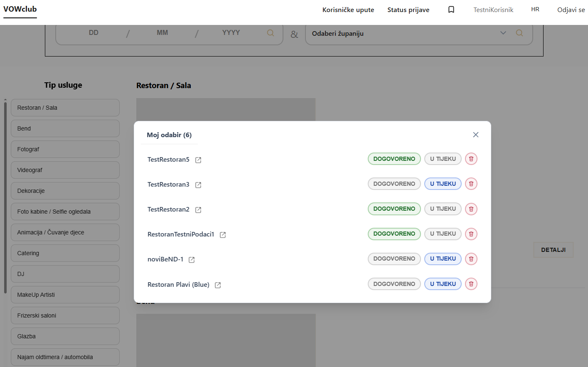Close the Moj odabir dialog
588x367 pixels.
(x=476, y=135)
